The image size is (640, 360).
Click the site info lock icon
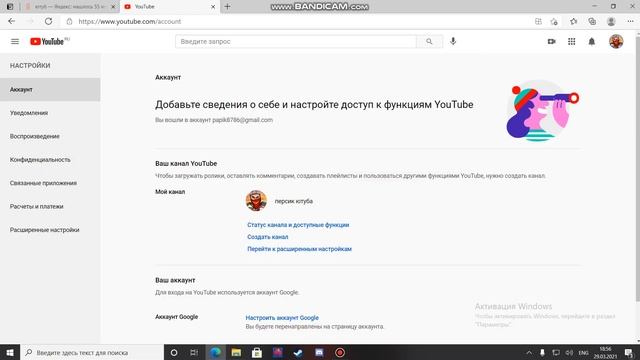[69, 21]
